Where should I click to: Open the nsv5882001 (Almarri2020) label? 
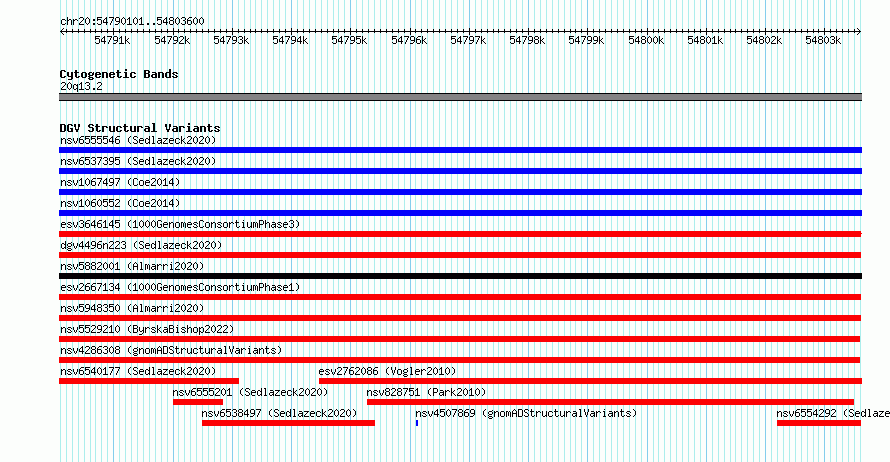(132, 266)
